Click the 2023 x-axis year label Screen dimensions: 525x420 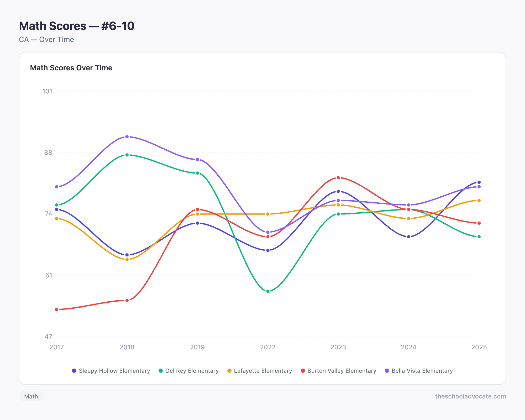(338, 347)
